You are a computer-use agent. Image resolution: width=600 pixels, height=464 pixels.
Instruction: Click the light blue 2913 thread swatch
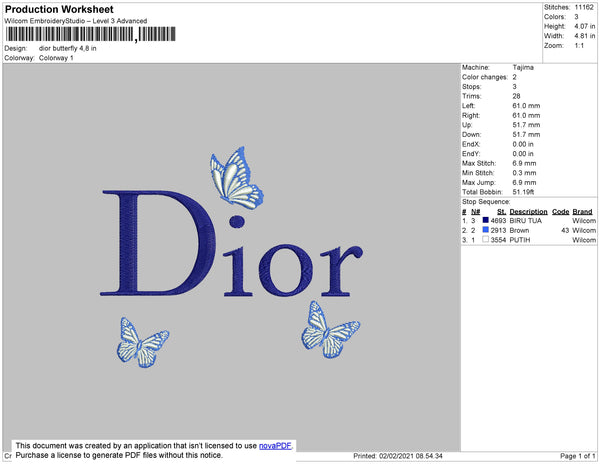(x=486, y=230)
